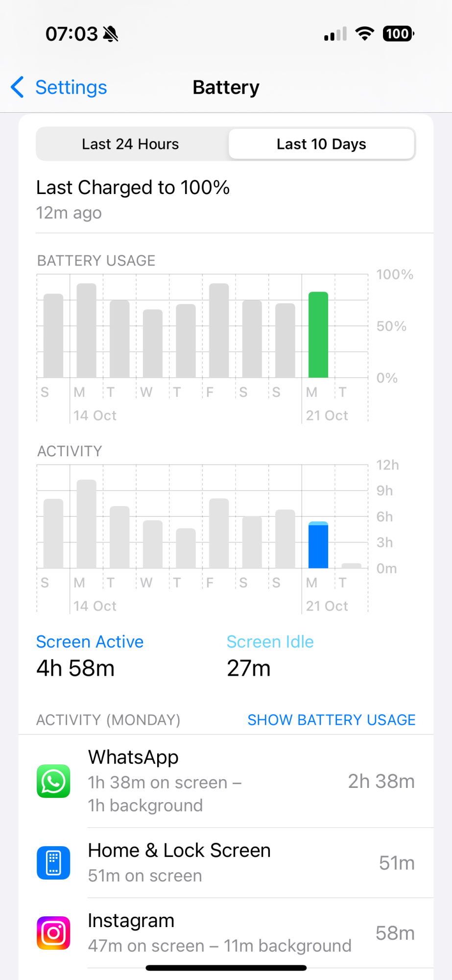The height and width of the screenshot is (980, 452).
Task: Tap the silent mode bell icon
Action: [x=111, y=34]
